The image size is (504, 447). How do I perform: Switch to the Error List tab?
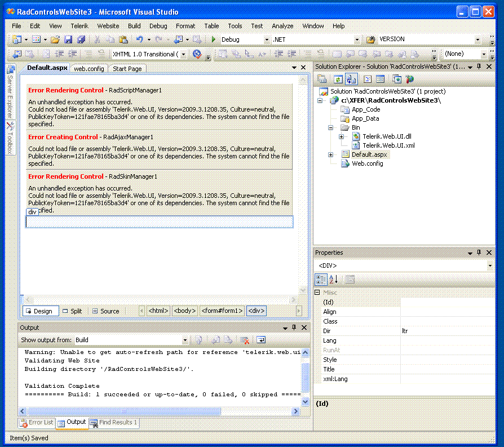click(37, 423)
